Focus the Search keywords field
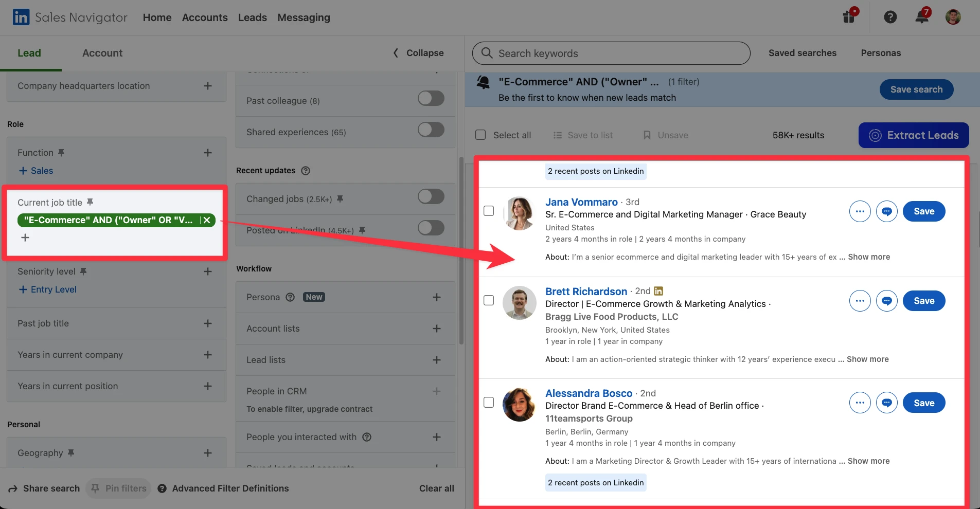The width and height of the screenshot is (980, 509). [x=611, y=53]
